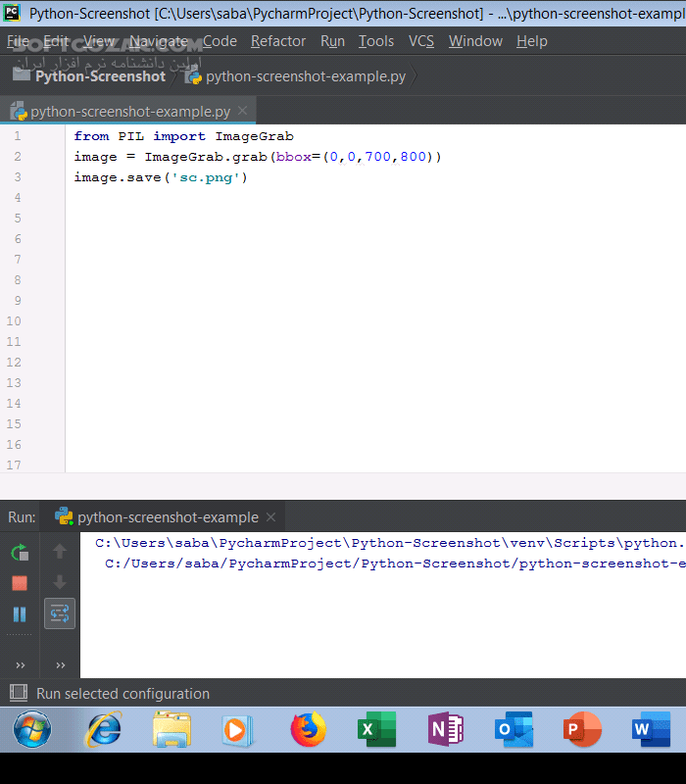Click the down stack trace arrow

coord(60,583)
